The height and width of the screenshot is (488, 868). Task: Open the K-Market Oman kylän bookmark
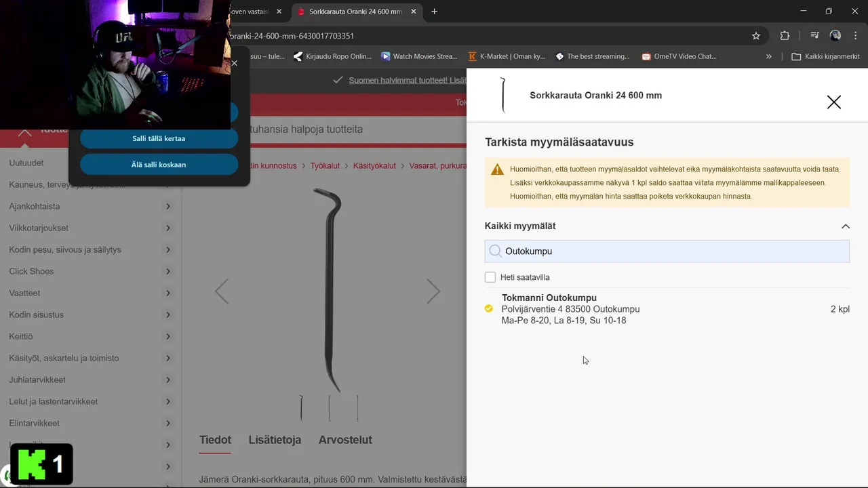tap(507, 56)
